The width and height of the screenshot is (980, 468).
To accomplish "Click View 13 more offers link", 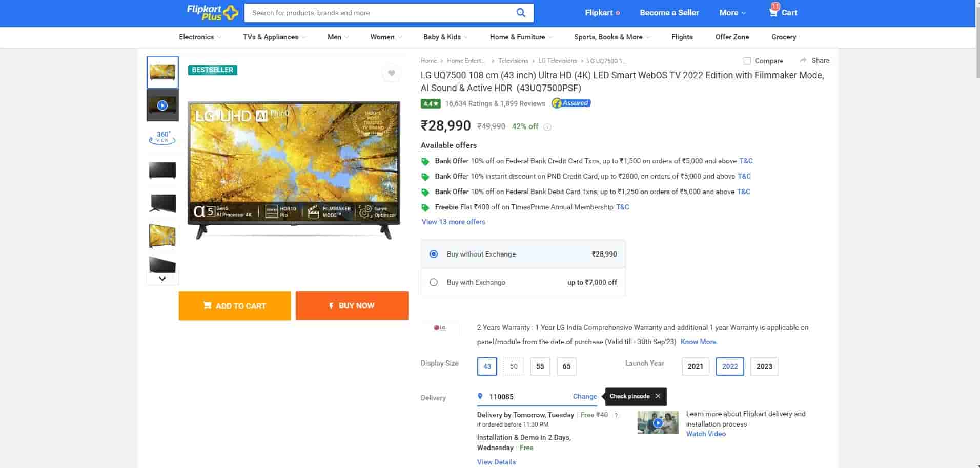I will [x=453, y=222].
